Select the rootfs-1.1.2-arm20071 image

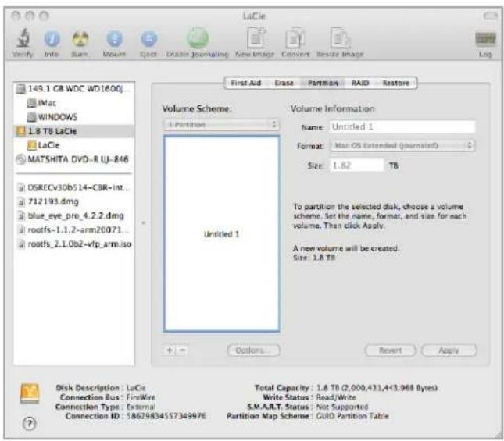point(74,229)
